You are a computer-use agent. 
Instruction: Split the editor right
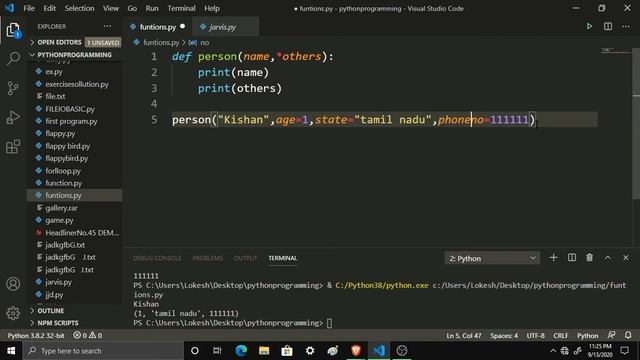tap(608, 27)
